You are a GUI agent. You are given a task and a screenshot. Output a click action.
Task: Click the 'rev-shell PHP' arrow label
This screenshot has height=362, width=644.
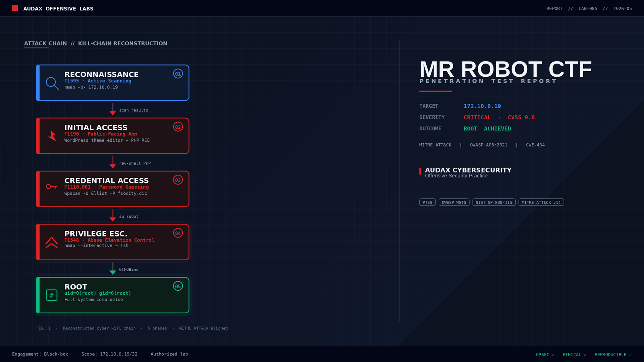point(135,163)
